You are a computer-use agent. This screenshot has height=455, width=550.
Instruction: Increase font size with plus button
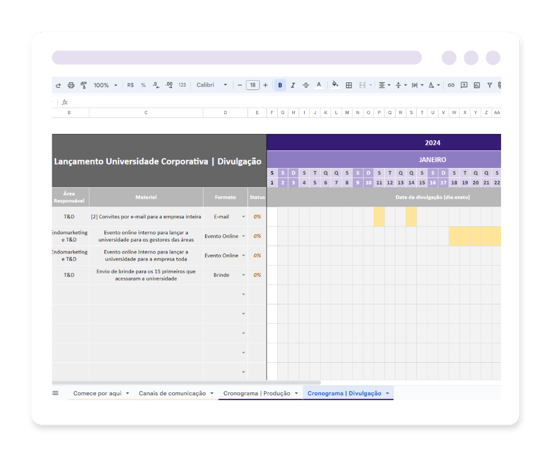pyautogui.click(x=266, y=85)
